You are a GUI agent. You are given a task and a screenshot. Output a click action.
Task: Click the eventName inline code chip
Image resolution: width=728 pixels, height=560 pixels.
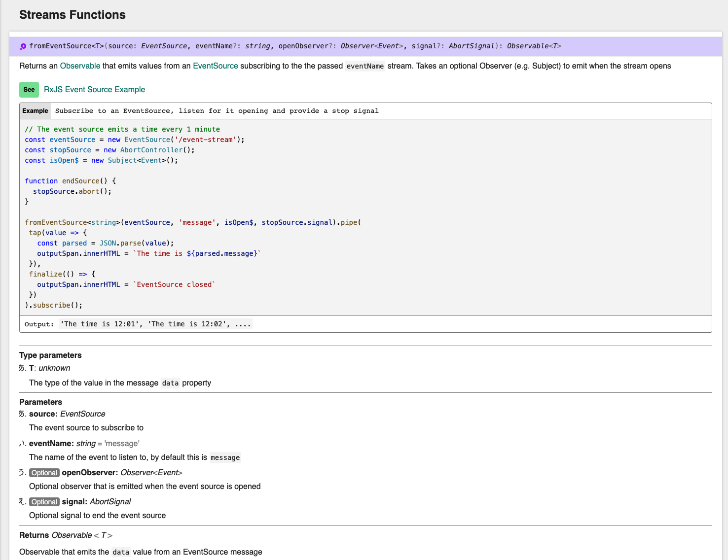point(365,66)
